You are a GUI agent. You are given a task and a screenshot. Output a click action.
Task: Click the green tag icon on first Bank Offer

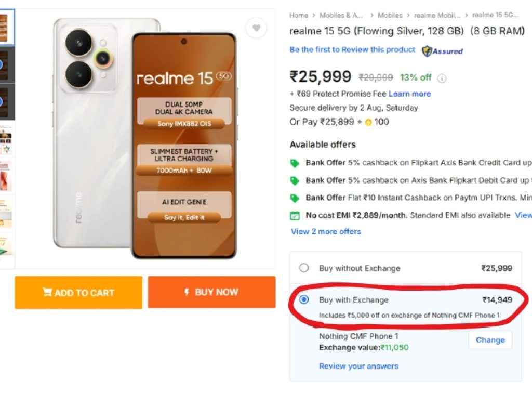[x=295, y=163]
